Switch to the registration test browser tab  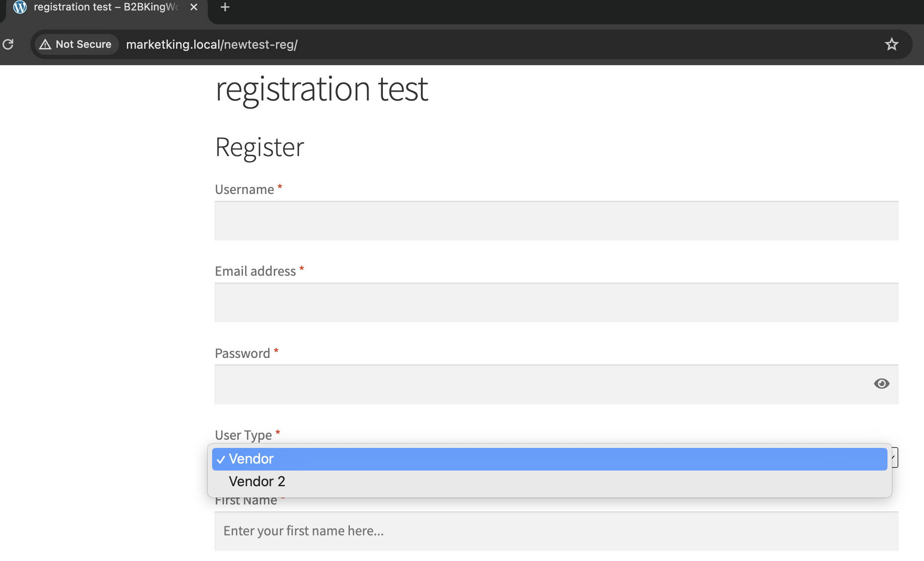pyautogui.click(x=106, y=8)
